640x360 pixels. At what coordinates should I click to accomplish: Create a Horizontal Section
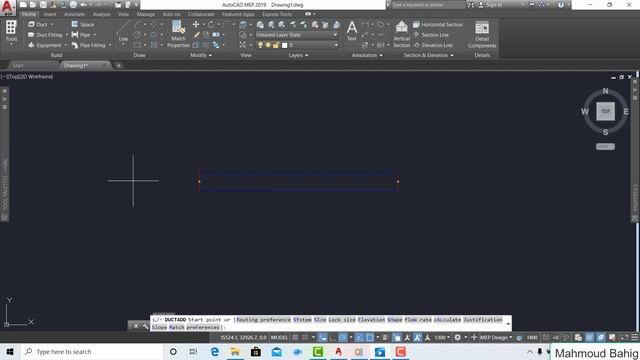point(438,24)
